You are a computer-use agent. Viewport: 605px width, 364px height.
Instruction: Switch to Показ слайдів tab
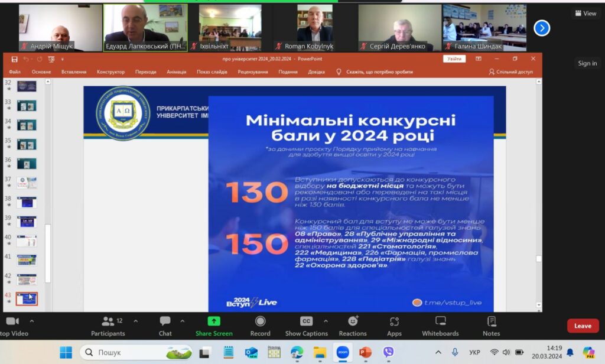coord(212,72)
